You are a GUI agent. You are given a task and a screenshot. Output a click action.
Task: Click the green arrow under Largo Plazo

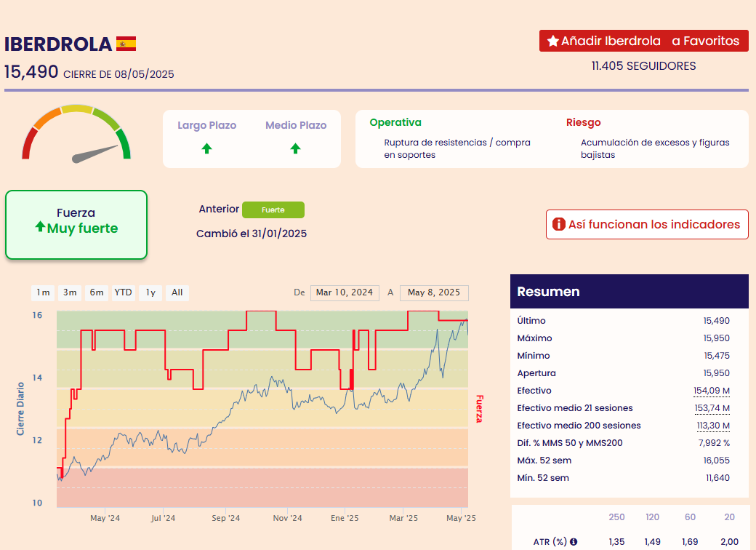point(207,148)
